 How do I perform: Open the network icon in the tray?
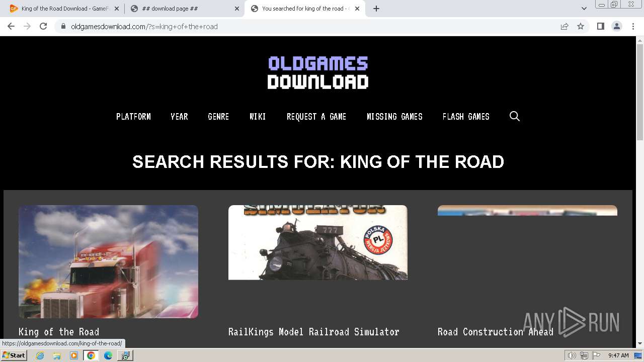[x=584, y=355]
